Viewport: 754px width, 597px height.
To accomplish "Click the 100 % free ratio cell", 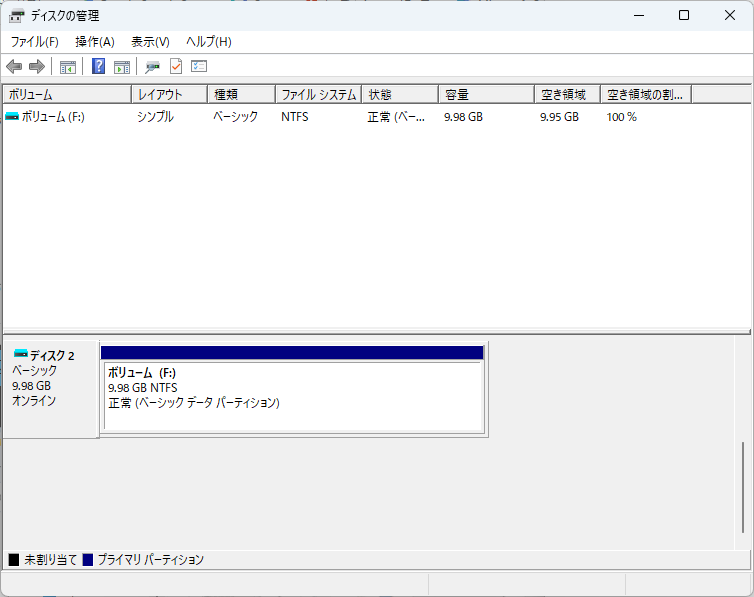I will (x=621, y=117).
